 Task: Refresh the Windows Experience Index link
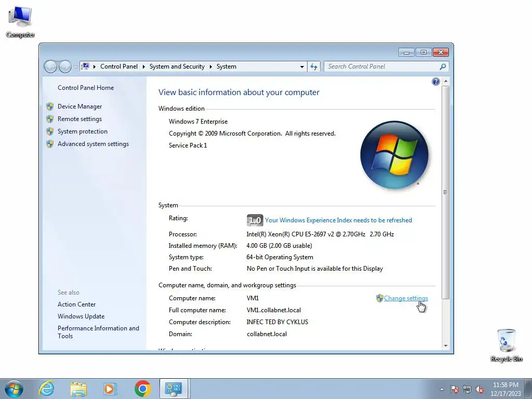[x=338, y=220]
